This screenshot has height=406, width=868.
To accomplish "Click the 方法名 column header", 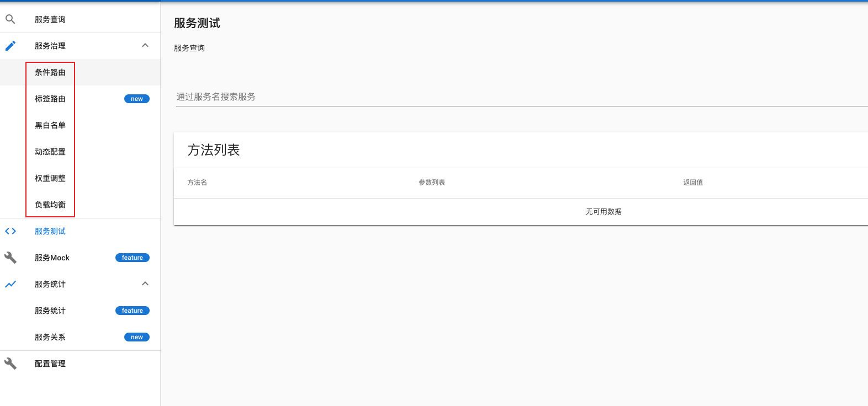I will pos(197,183).
